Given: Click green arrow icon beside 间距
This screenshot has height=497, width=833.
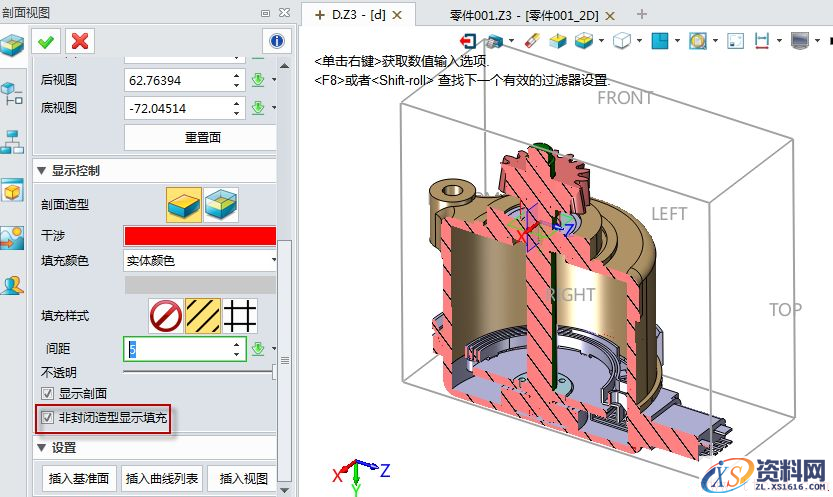Looking at the screenshot, I should click(258, 349).
